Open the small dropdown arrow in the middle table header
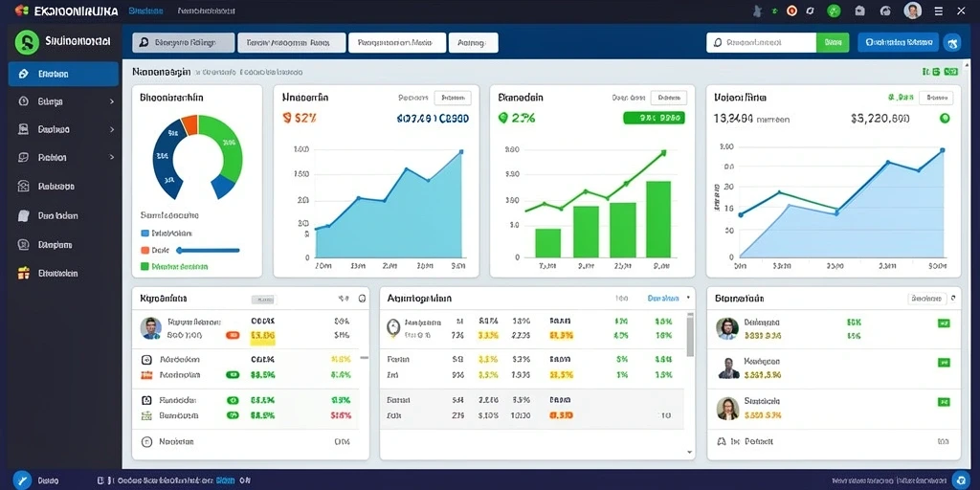The height and width of the screenshot is (490, 980). coord(688,299)
